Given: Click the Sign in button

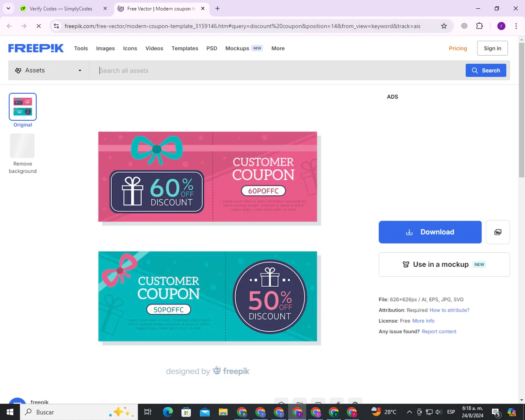Looking at the screenshot, I should (492, 48).
